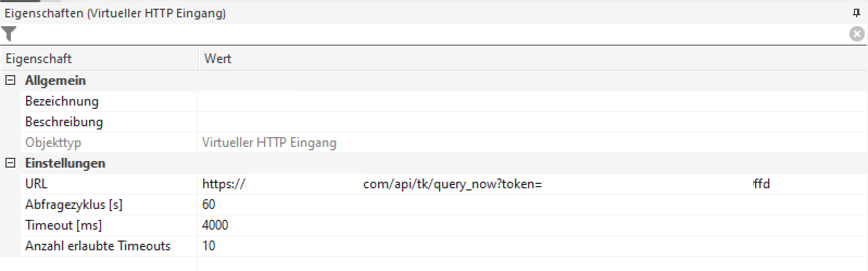Select the Objekttyp property row
This screenshot has width=868, height=271.
coord(53,143)
